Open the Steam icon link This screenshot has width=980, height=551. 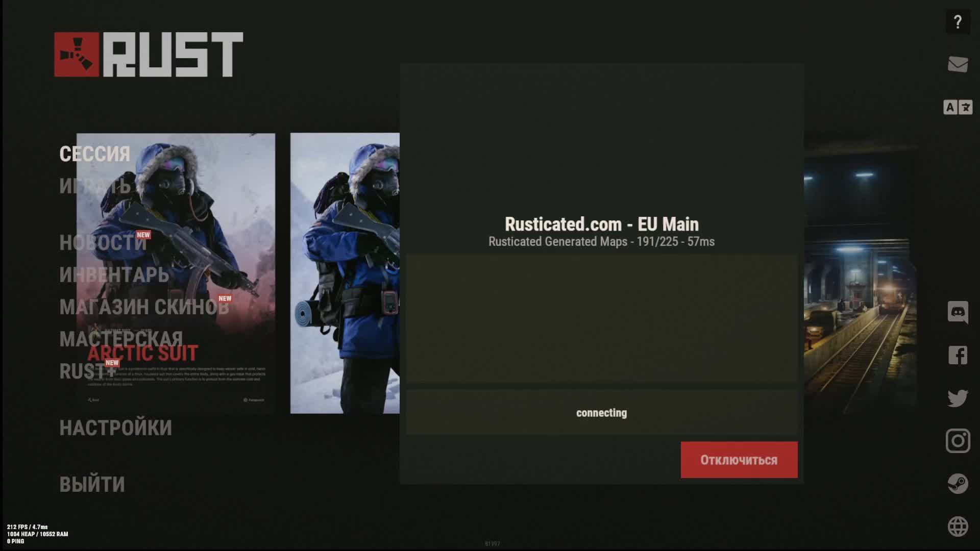pyautogui.click(x=958, y=484)
